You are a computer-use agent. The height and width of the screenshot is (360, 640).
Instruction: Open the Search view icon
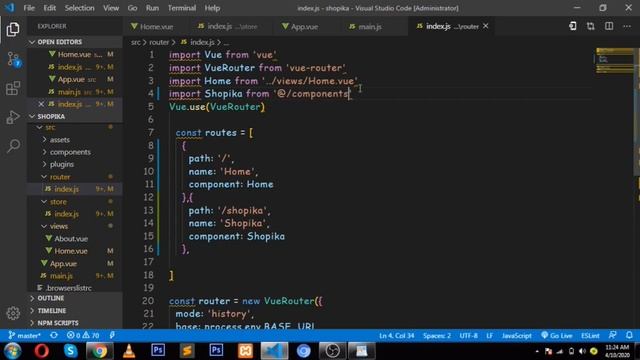(13, 146)
